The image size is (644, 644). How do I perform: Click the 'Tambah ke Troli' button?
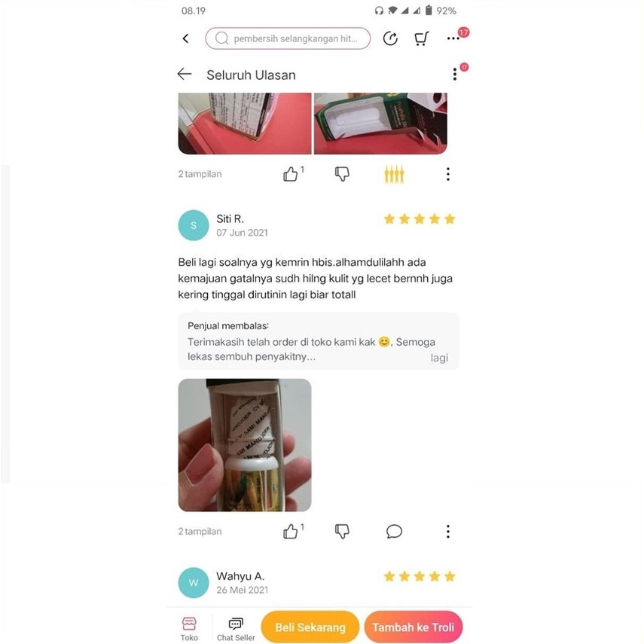pyautogui.click(x=414, y=627)
